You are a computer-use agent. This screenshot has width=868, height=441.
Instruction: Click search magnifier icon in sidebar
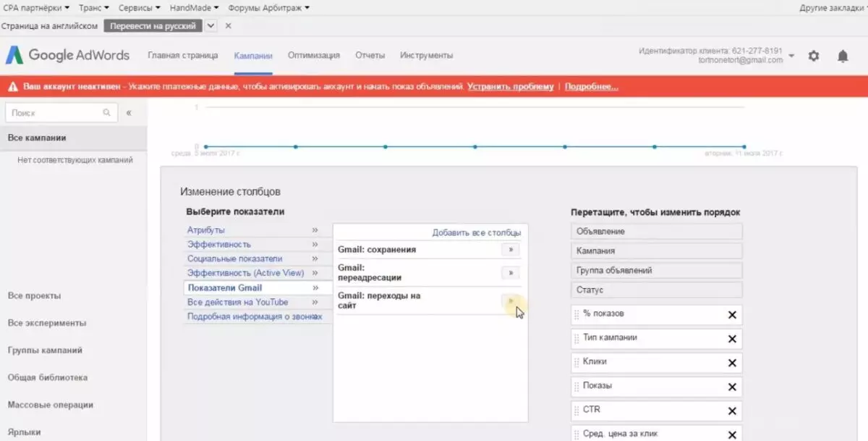(106, 113)
